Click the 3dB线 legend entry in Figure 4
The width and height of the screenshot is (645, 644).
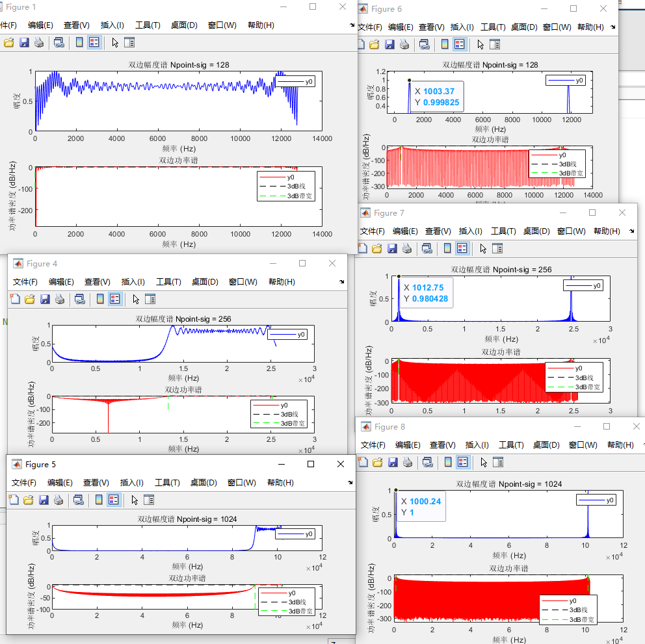[279, 415]
